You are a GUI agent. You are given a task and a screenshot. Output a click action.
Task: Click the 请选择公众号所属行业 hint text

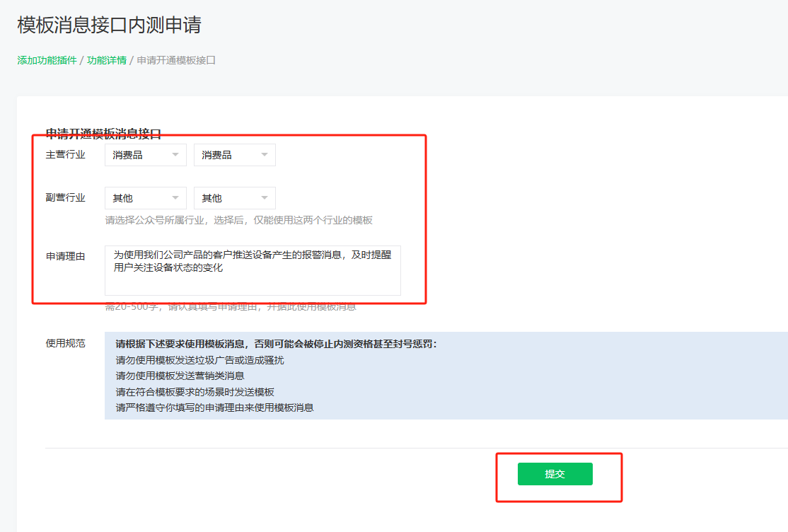238,220
